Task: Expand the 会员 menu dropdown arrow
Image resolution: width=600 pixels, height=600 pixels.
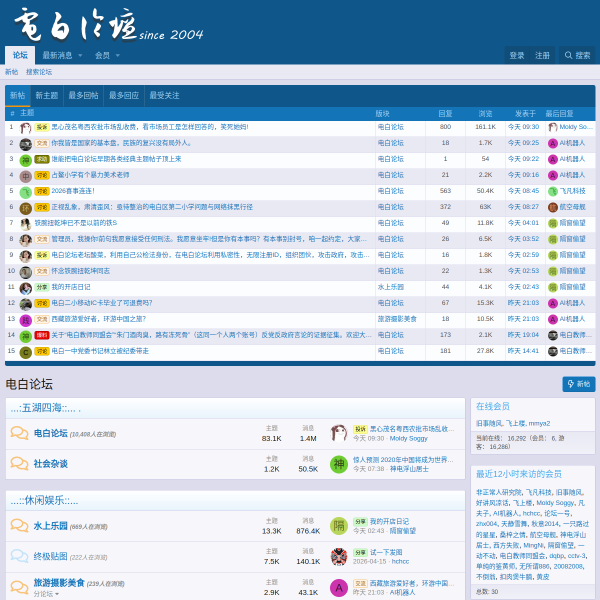Action: (117, 55)
